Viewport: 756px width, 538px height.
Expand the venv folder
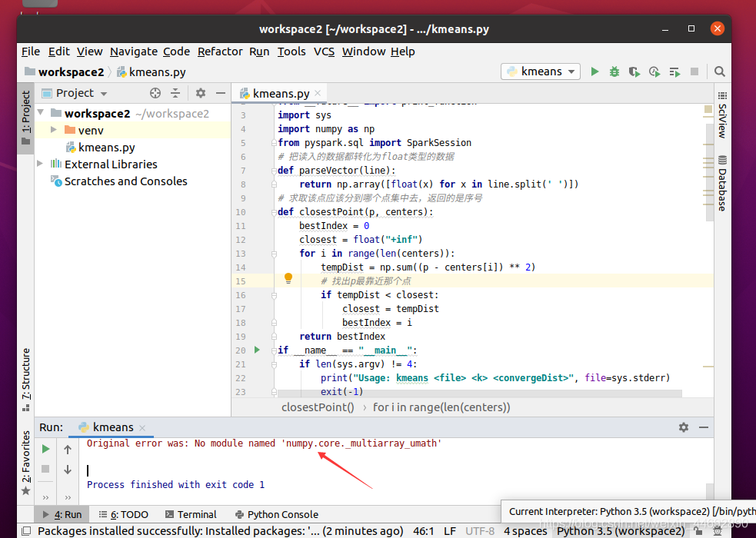tap(54, 130)
